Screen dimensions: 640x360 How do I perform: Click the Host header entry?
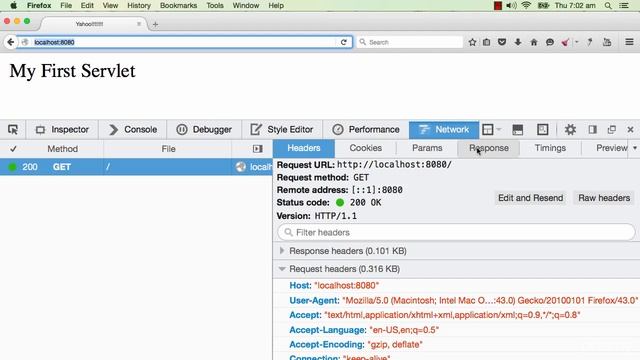(x=334, y=285)
